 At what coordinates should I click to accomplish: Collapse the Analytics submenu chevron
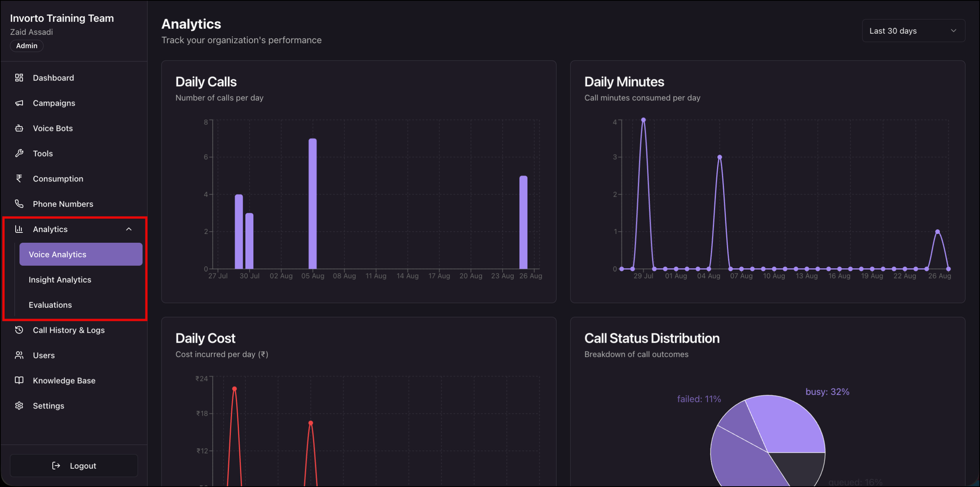tap(129, 229)
